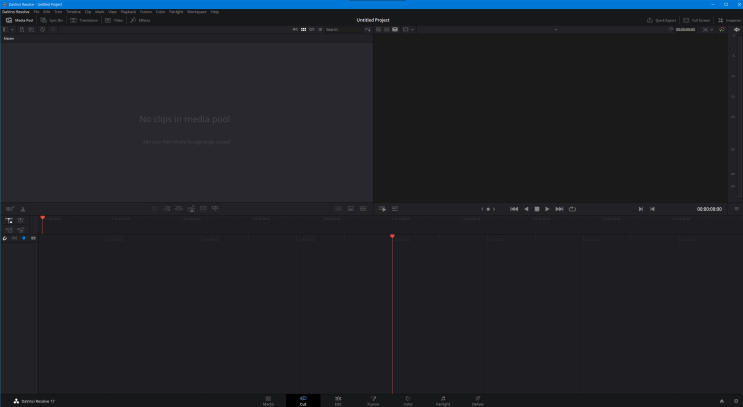Switch media pool to thumbnail view
This screenshot has width=743, height=407.
(x=304, y=29)
